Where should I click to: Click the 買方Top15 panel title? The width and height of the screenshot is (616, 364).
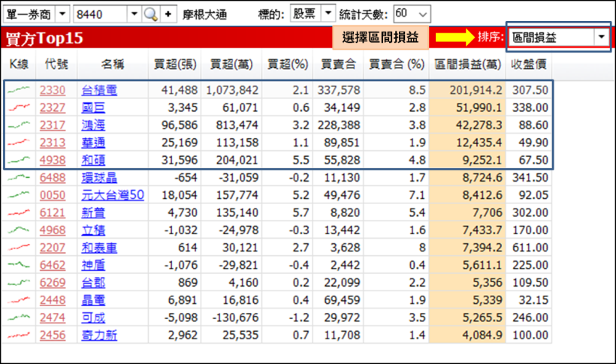(44, 38)
